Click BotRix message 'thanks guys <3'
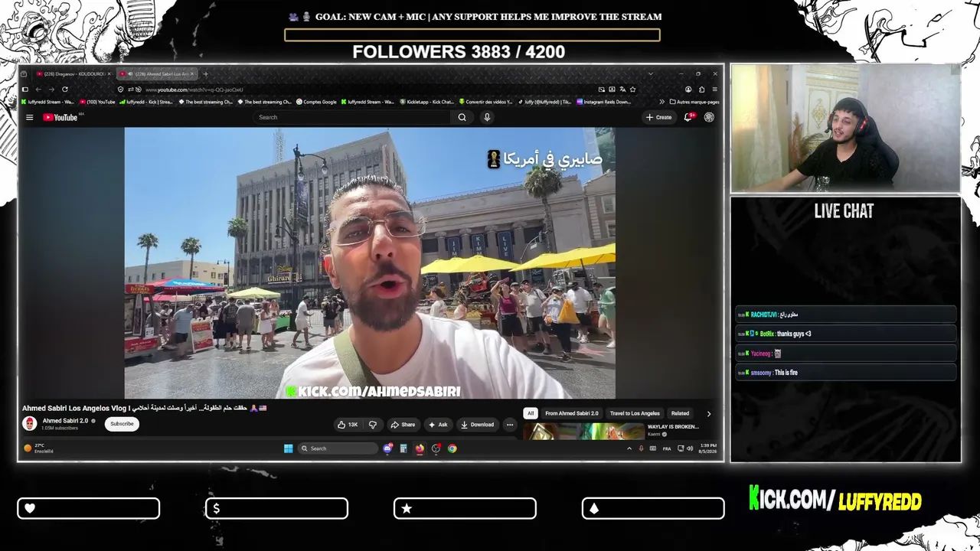Viewport: 980px width, 551px height. click(846, 334)
